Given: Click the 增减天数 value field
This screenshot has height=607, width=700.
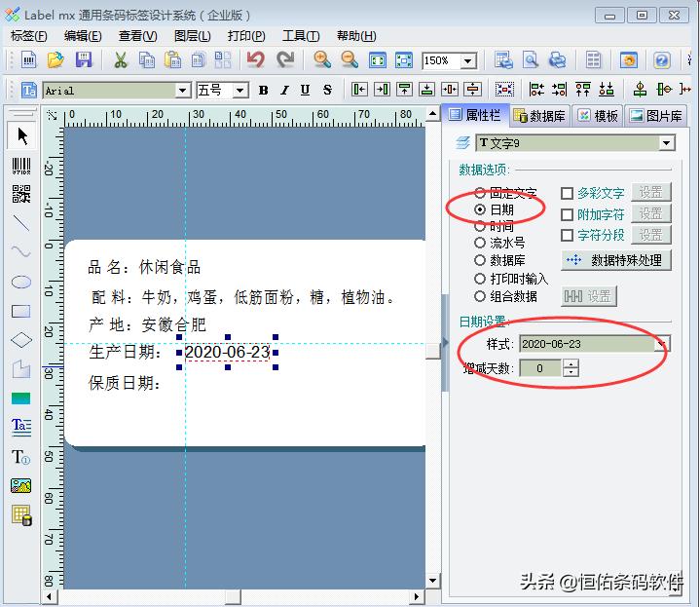Looking at the screenshot, I should tap(540, 368).
